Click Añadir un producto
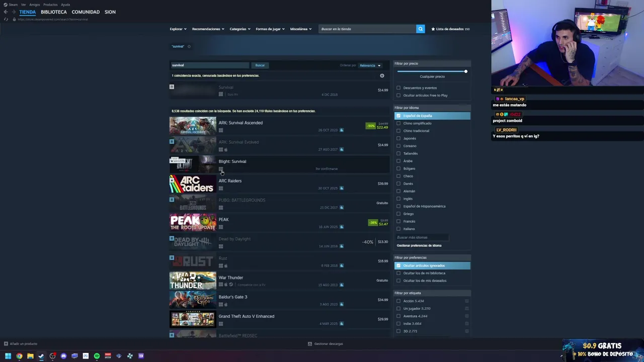 tap(23, 344)
